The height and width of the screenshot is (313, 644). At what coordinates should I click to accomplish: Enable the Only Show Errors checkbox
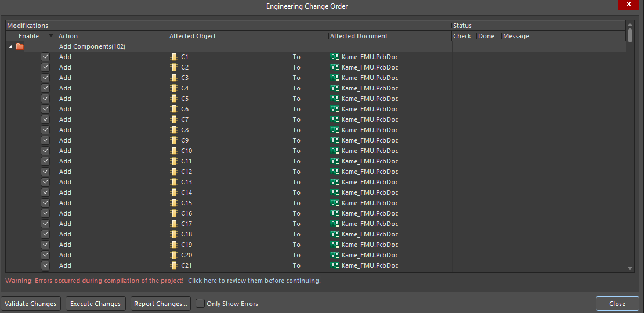click(200, 304)
